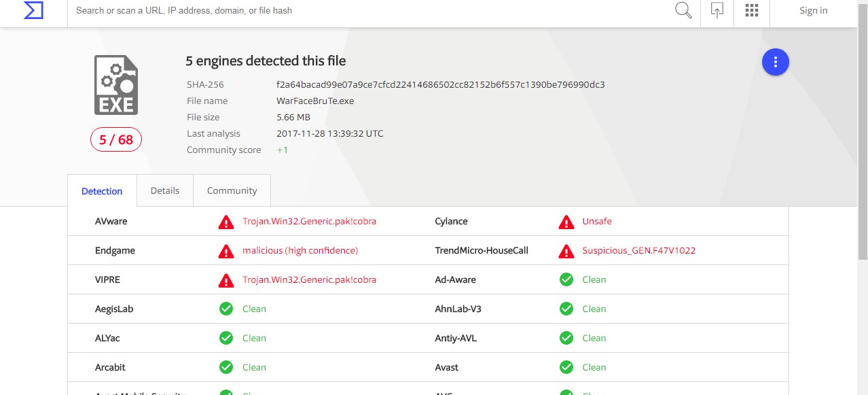The height and width of the screenshot is (395, 868).
Task: Open the apps grid menu icon
Action: 751,10
